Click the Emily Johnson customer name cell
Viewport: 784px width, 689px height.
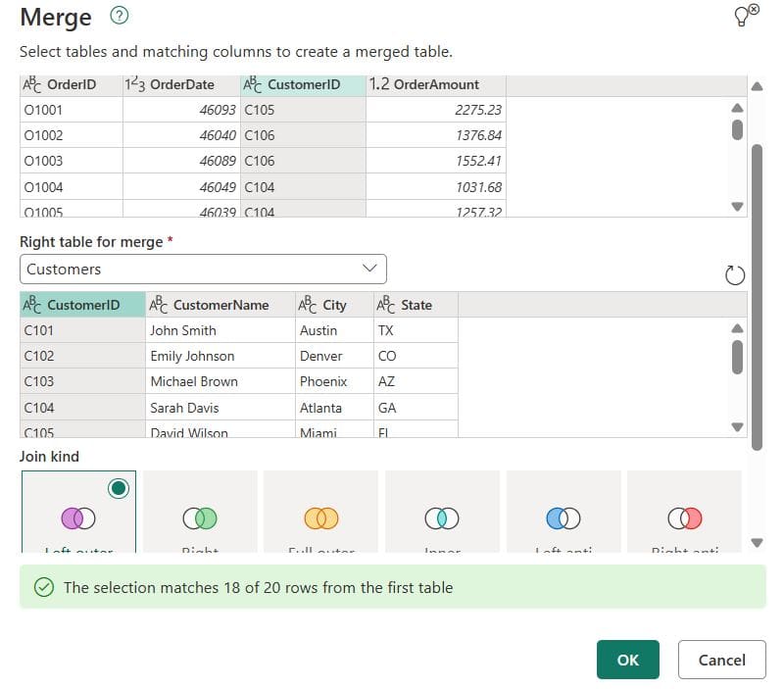pyautogui.click(x=220, y=356)
